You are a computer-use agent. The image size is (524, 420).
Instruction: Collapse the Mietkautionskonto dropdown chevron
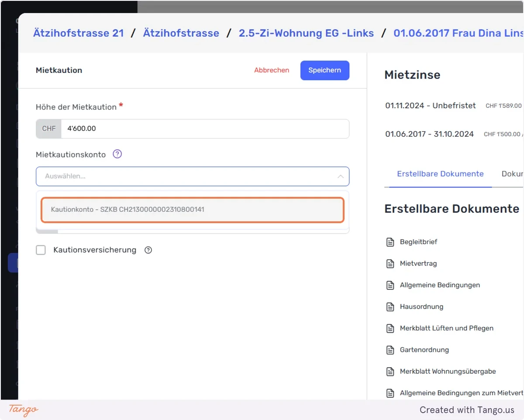click(x=340, y=176)
